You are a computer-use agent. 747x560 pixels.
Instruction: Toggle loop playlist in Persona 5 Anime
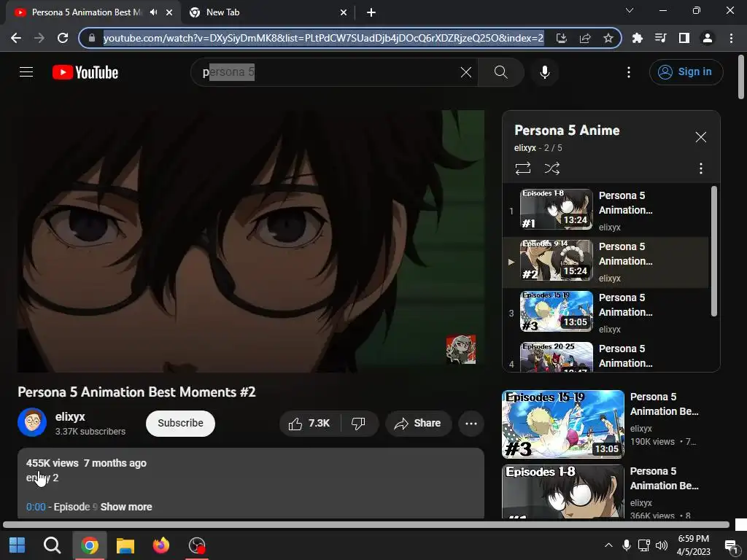click(522, 168)
